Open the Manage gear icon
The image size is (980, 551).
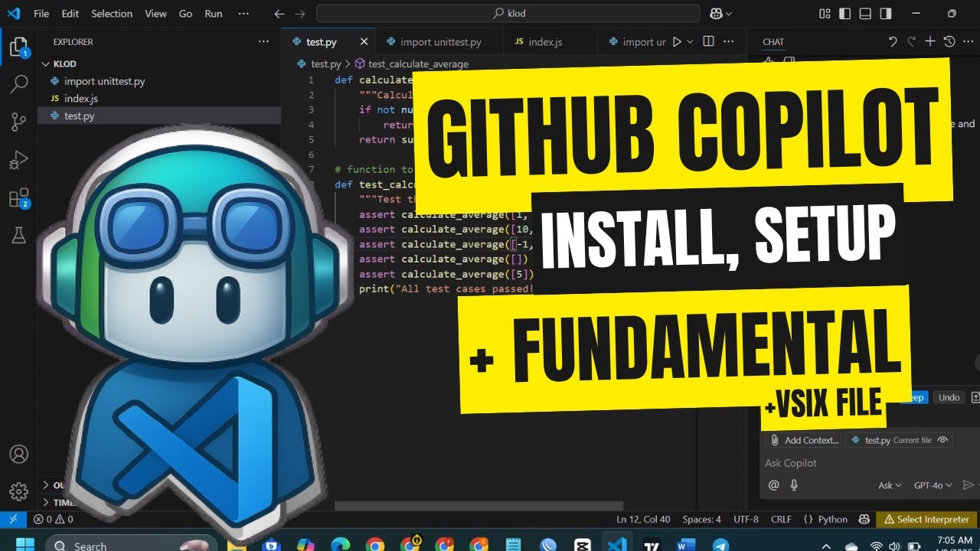point(18,491)
